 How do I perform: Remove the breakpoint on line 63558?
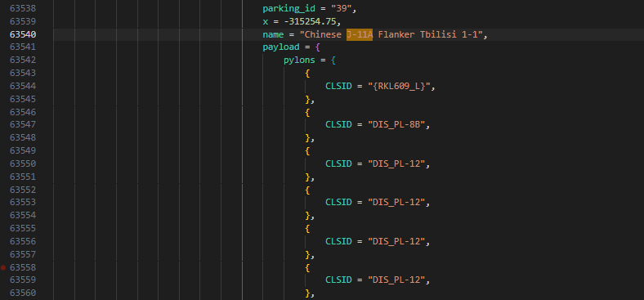[x=3, y=267]
